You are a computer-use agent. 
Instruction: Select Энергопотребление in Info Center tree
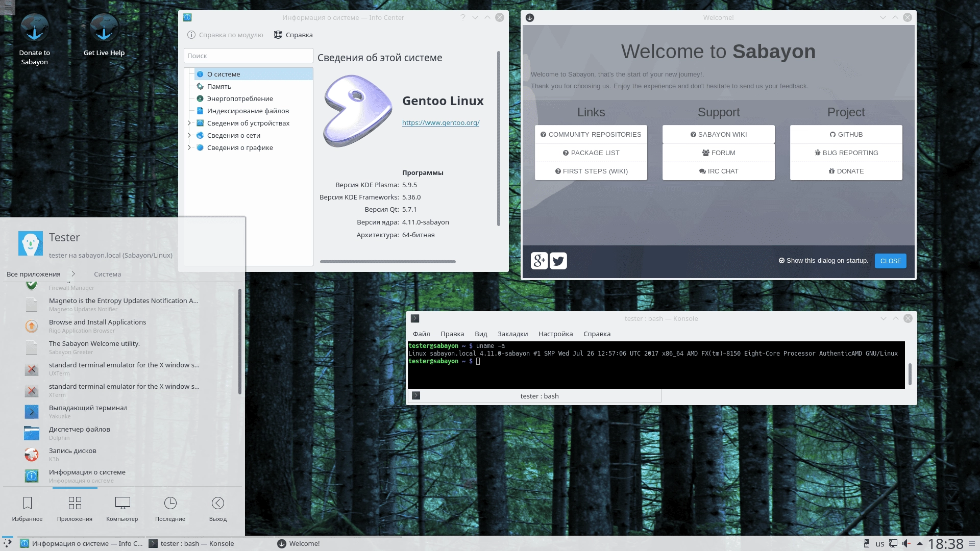(x=253, y=98)
